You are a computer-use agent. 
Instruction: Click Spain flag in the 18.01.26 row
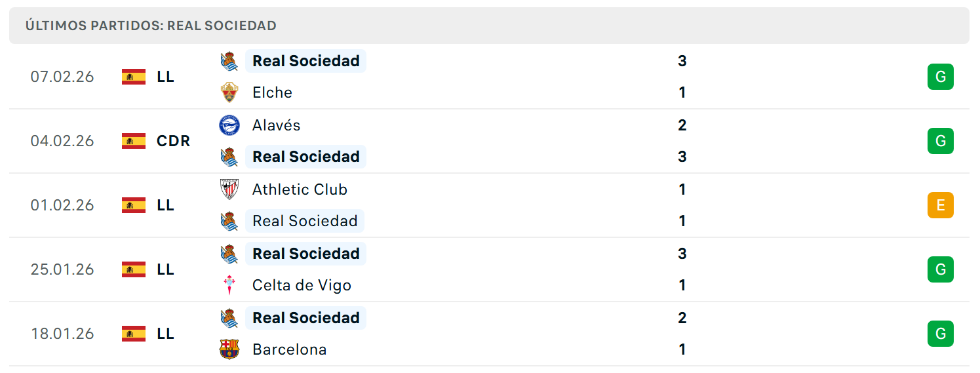tap(134, 334)
